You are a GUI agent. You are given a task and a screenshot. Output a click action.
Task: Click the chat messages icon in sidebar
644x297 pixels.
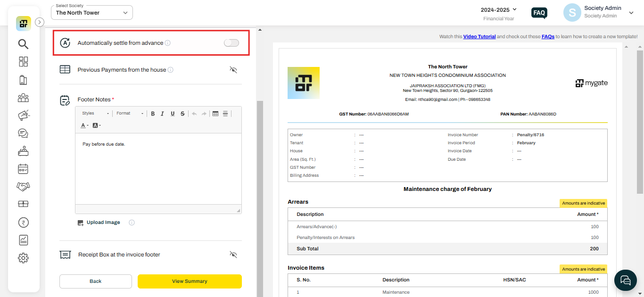pyautogui.click(x=23, y=133)
